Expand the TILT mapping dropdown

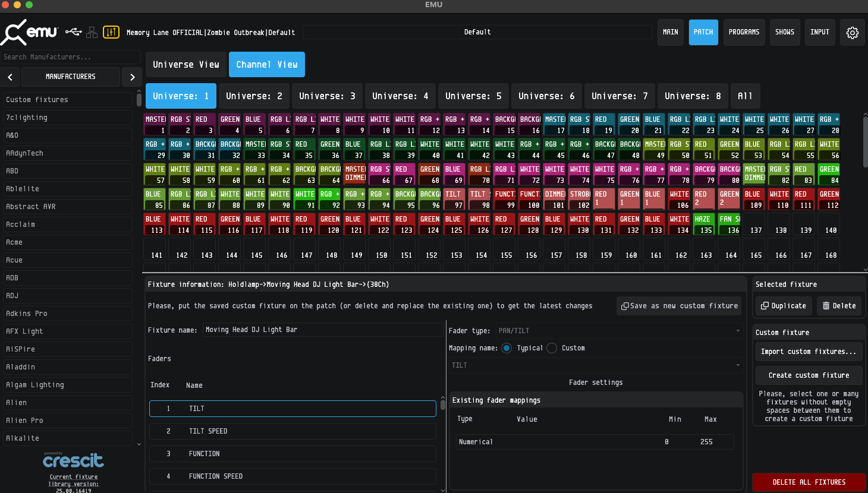pyautogui.click(x=596, y=365)
